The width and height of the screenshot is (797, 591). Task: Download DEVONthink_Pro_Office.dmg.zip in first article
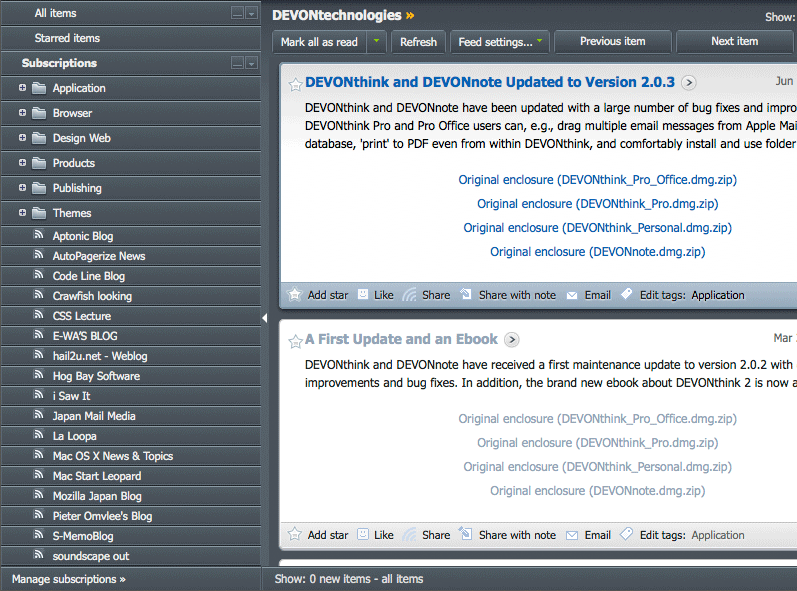pyautogui.click(x=597, y=180)
